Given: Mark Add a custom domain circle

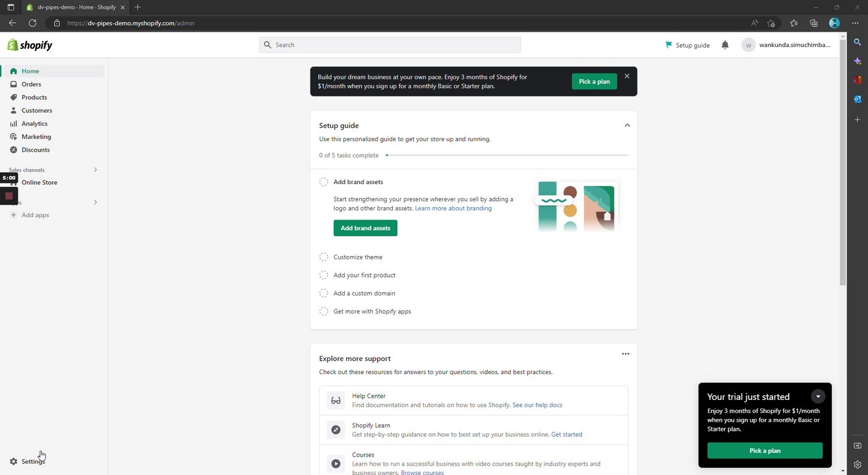Looking at the screenshot, I should click(x=324, y=293).
